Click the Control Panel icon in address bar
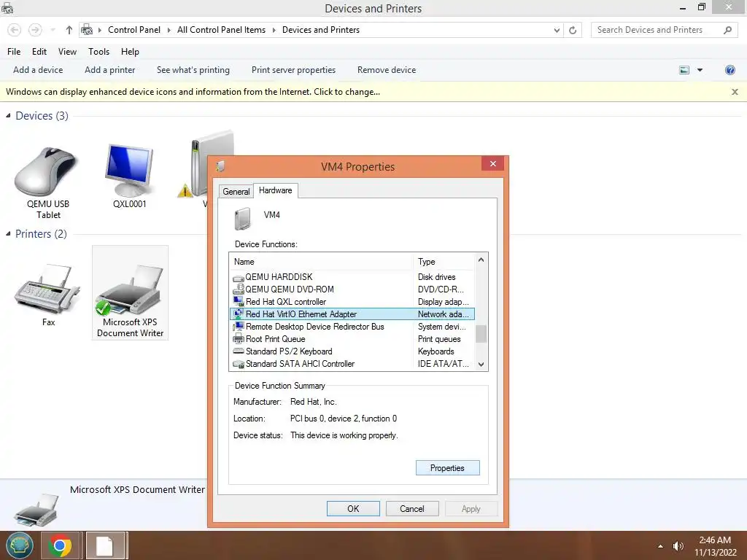 87,30
